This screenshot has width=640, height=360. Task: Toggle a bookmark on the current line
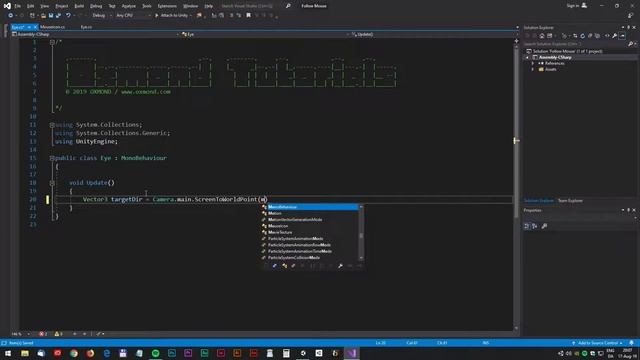[248, 16]
